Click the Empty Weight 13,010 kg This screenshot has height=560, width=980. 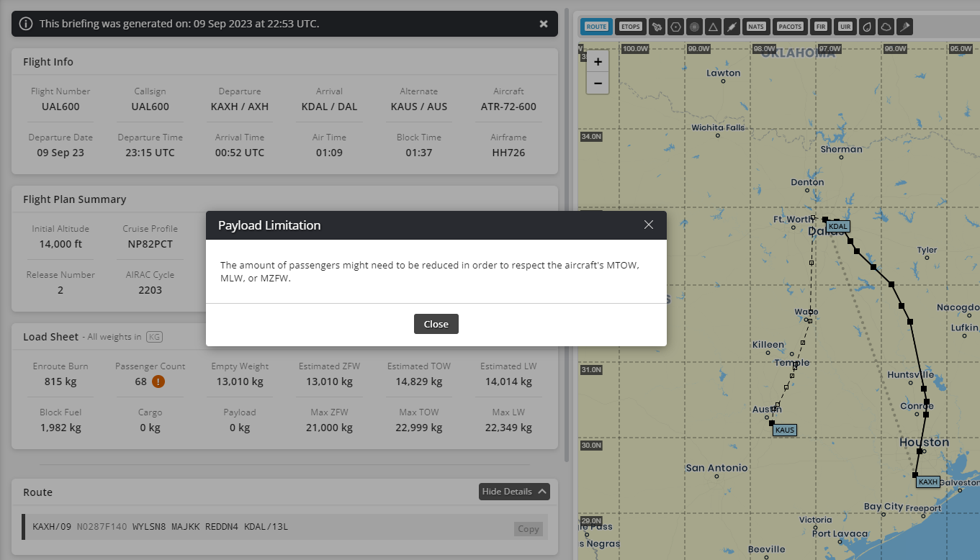tap(240, 381)
